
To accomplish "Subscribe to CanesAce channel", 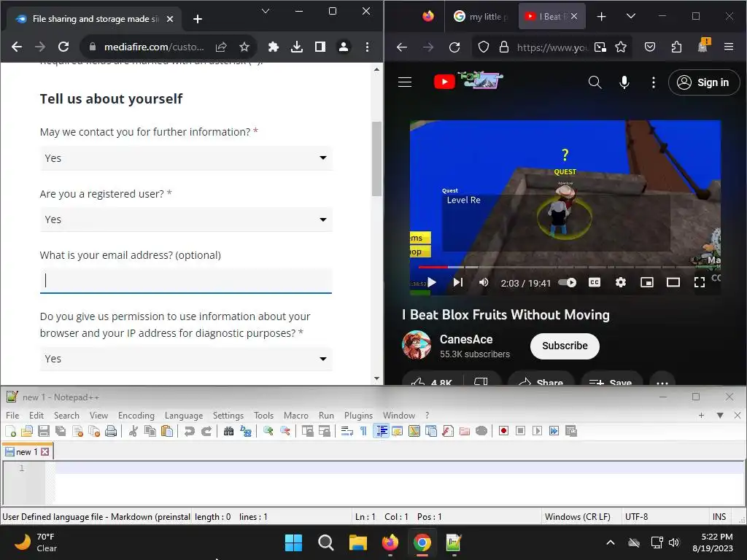I will pyautogui.click(x=565, y=346).
